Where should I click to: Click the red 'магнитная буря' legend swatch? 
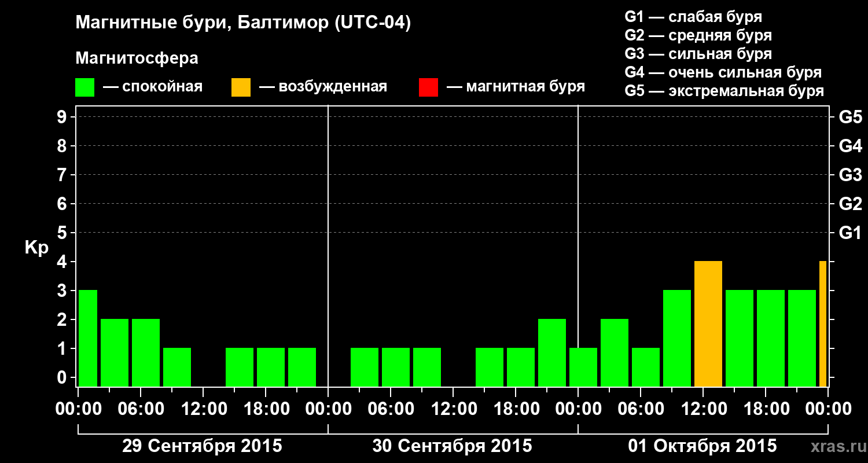pos(428,87)
